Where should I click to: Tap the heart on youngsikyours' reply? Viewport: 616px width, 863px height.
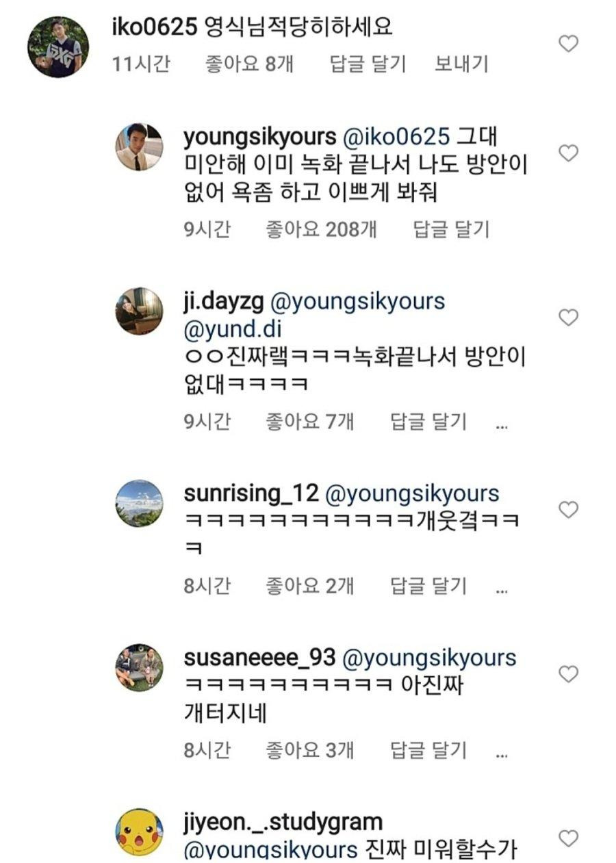tap(569, 153)
